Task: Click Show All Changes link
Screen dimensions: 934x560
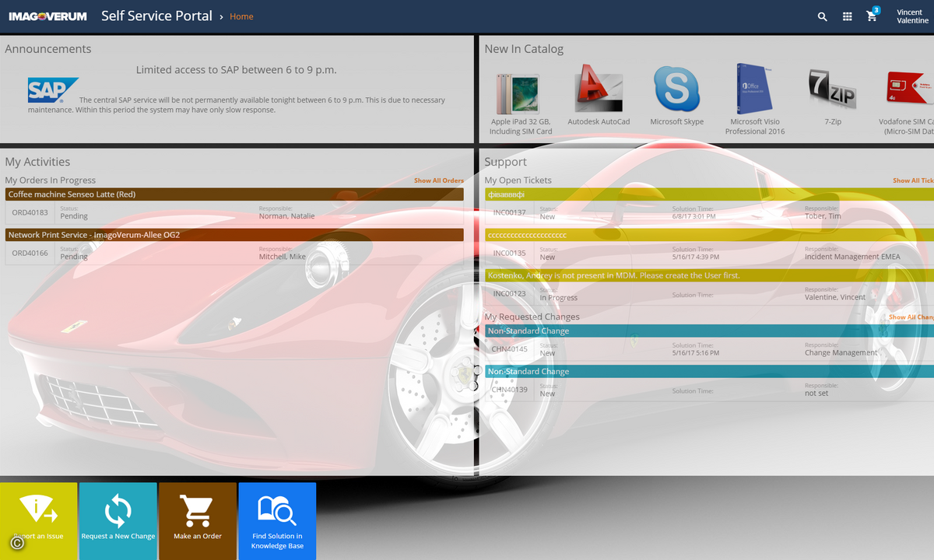Action: coord(911,317)
